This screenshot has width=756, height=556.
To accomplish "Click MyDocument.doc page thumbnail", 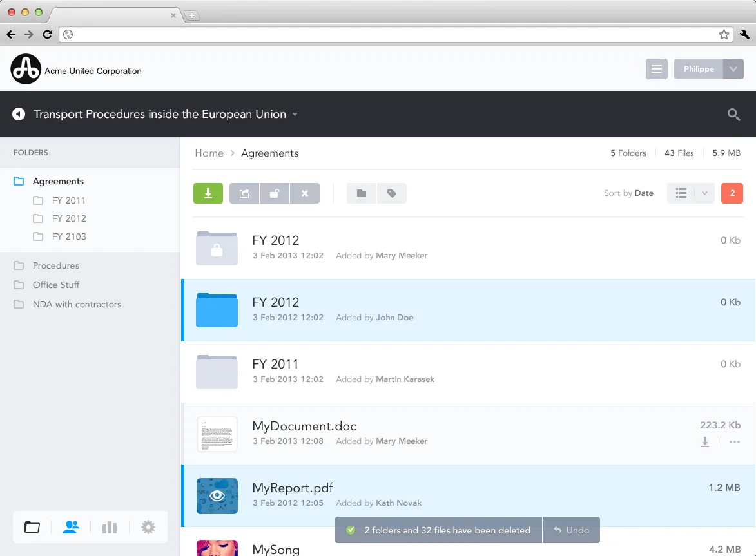I will (x=217, y=434).
